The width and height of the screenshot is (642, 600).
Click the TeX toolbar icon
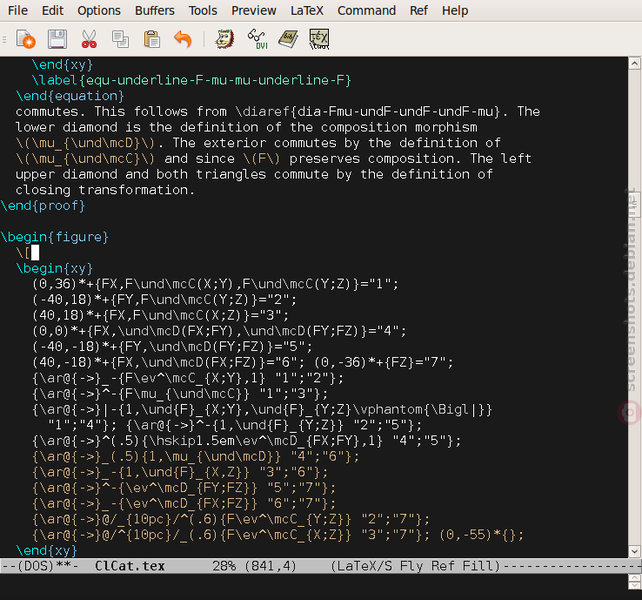coord(319,39)
